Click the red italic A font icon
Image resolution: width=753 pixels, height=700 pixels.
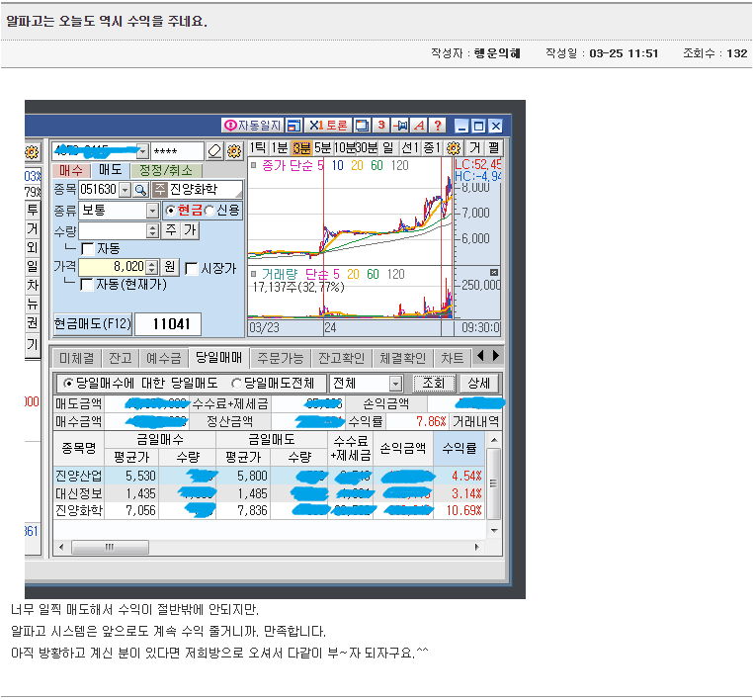pyautogui.click(x=419, y=126)
